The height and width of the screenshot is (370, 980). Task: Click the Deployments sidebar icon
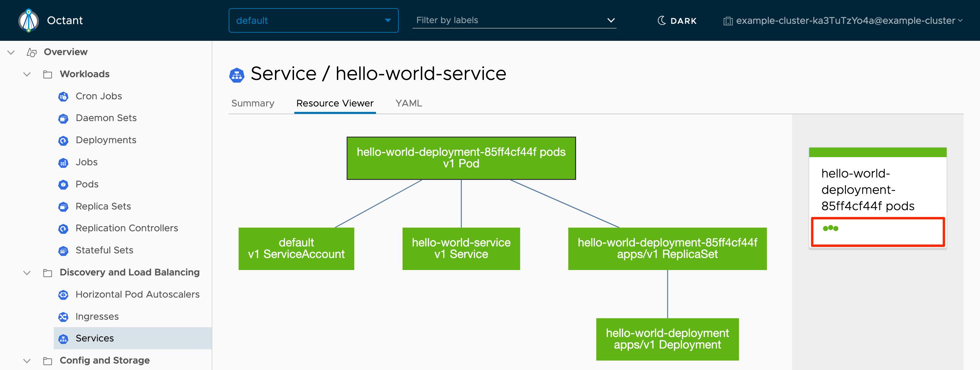pos(63,140)
